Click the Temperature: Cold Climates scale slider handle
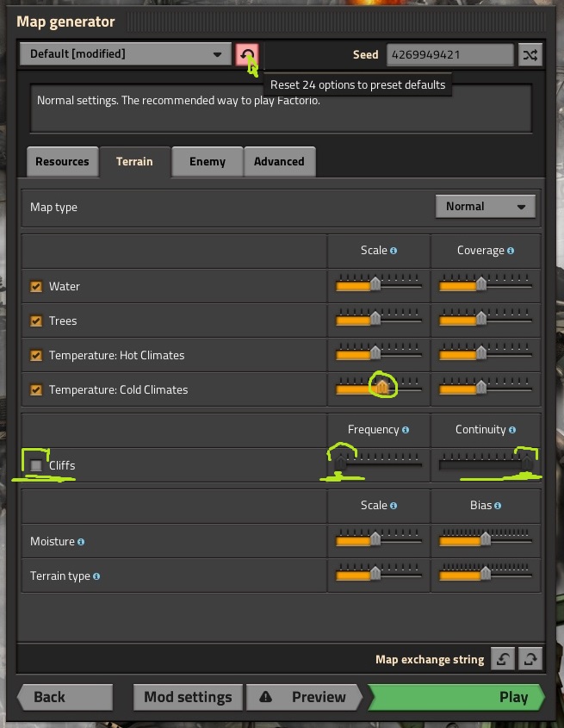The image size is (564, 728). 382,389
